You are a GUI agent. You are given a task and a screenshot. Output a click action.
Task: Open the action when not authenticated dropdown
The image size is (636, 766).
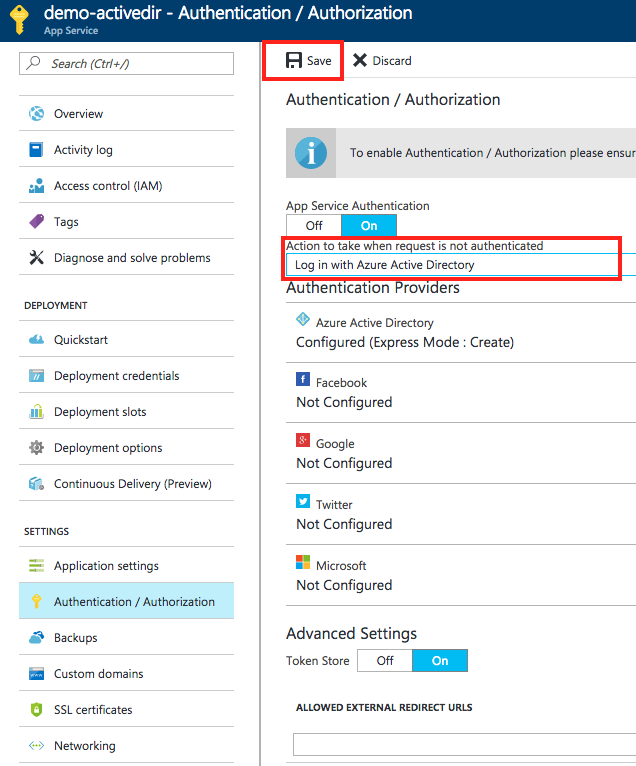pos(461,265)
